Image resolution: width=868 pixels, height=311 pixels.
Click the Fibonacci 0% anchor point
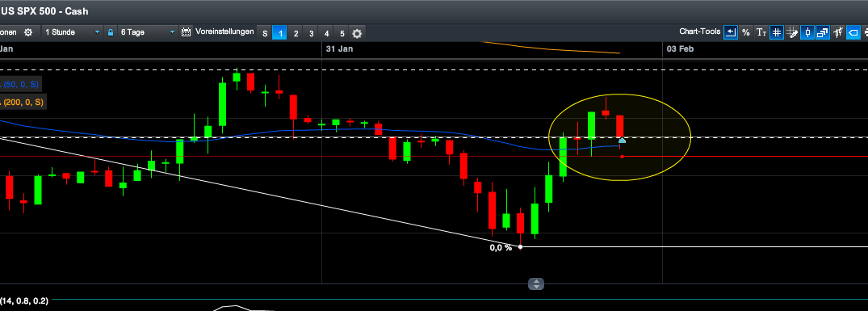[x=520, y=247]
